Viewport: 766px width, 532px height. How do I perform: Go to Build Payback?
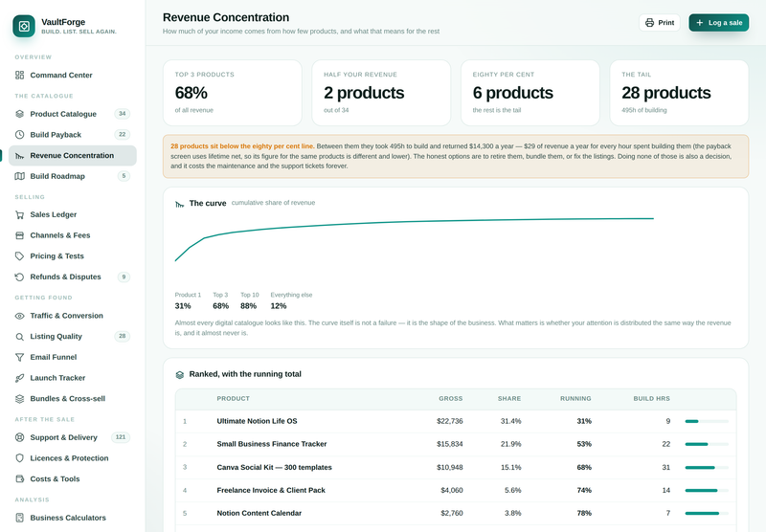73,134
